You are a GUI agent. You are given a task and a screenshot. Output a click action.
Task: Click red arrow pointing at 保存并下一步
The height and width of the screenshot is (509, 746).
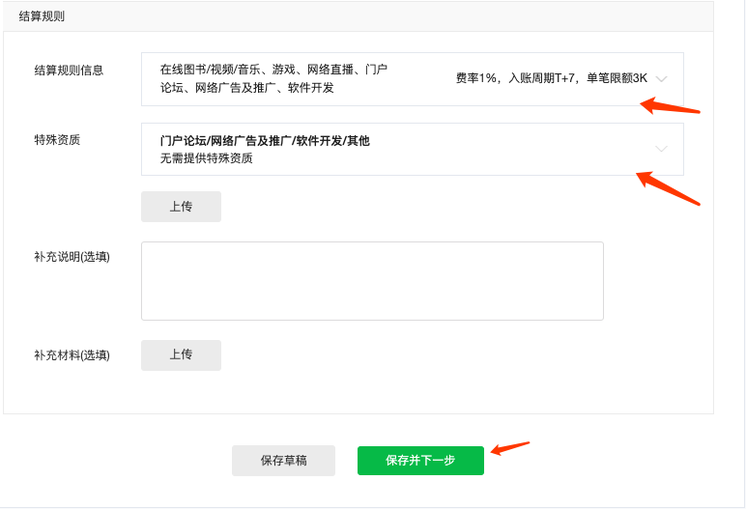tap(510, 448)
